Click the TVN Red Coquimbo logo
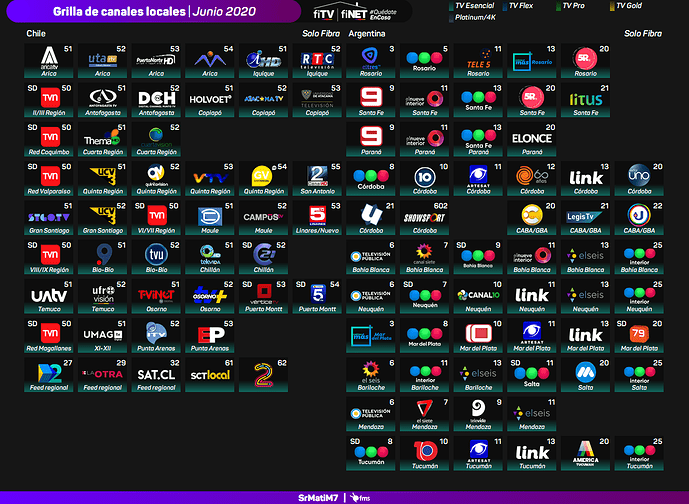The width and height of the screenshot is (689, 504). click(x=50, y=138)
